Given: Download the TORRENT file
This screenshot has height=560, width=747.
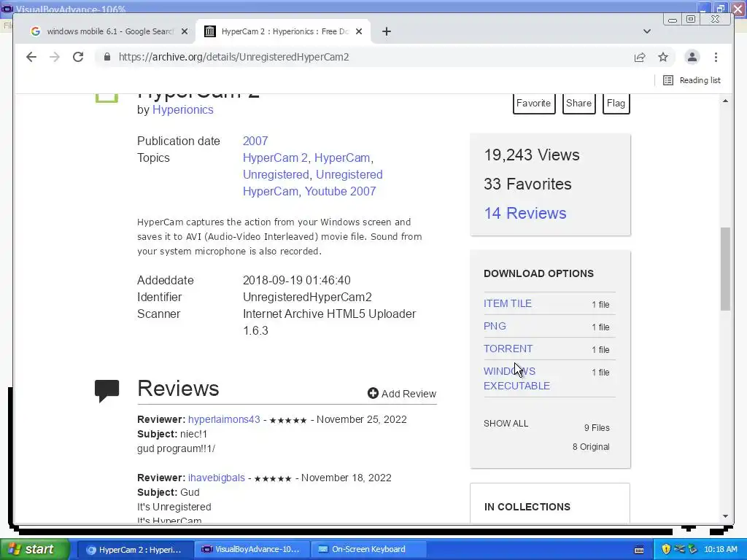Looking at the screenshot, I should pos(508,349).
